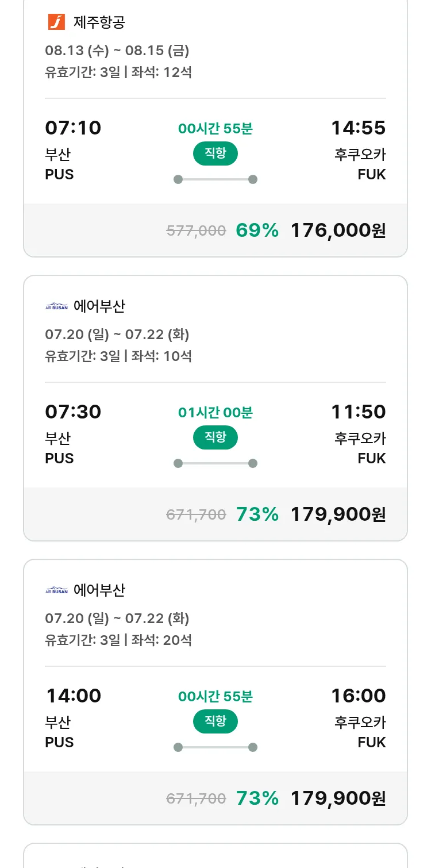Click the Jeju Air orange logo icon

tap(56, 22)
